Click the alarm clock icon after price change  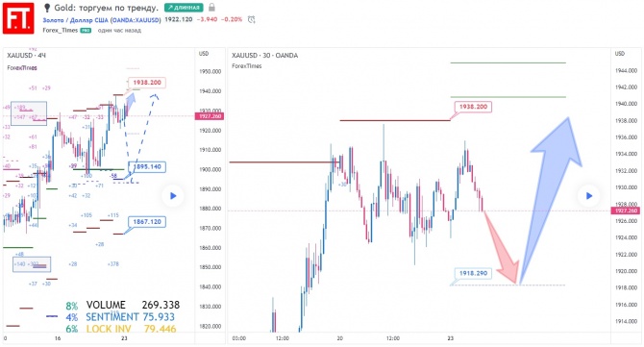[252, 19]
